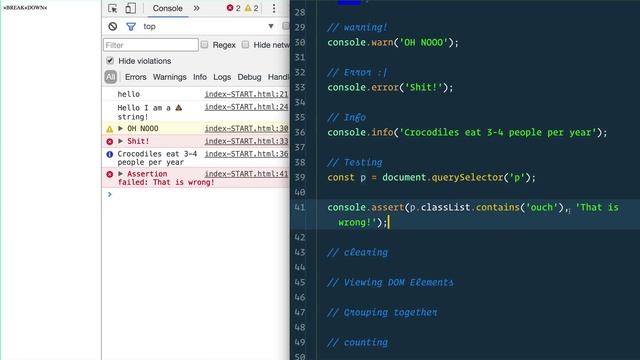Open index-START.html:36 source link
This screenshot has width=640, height=360.
[246, 154]
